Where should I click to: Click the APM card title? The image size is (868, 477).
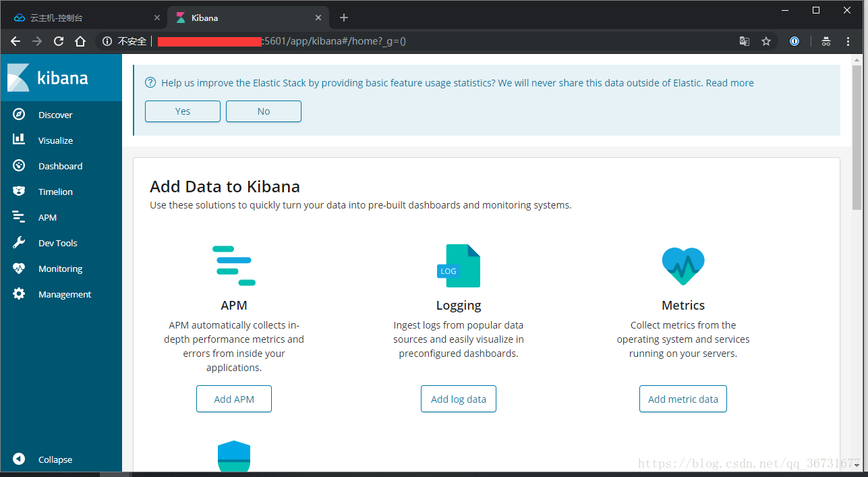click(x=234, y=305)
